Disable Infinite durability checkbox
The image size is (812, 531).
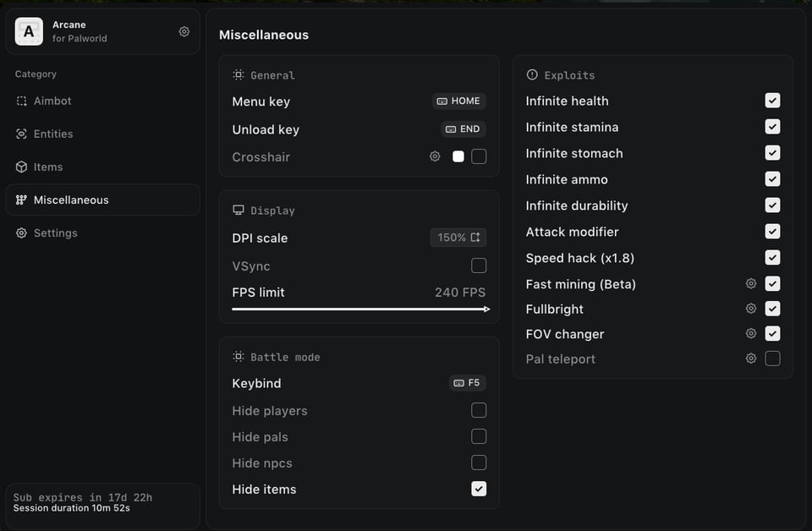coord(772,205)
